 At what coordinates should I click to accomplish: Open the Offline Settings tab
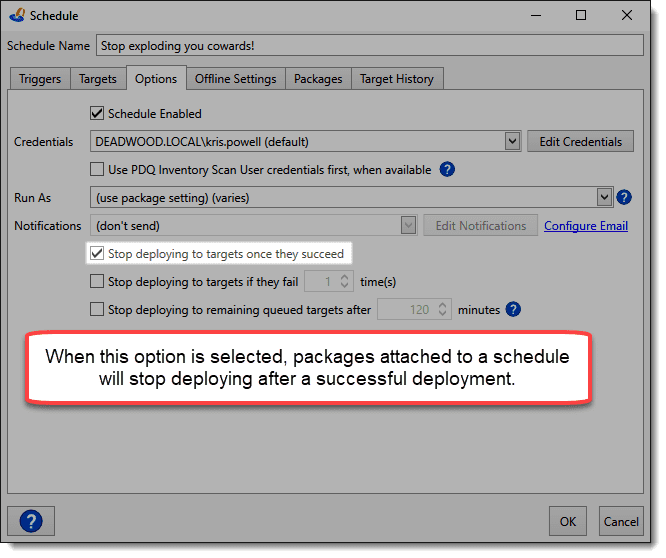point(236,79)
